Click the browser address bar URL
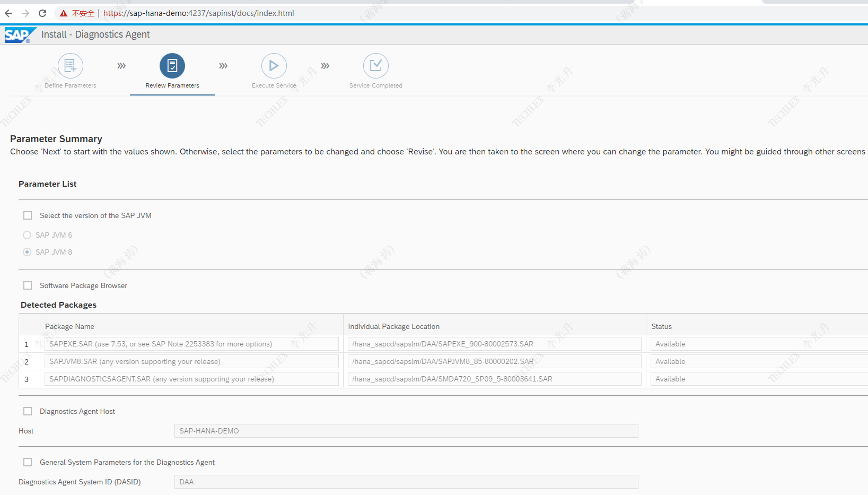 199,13
